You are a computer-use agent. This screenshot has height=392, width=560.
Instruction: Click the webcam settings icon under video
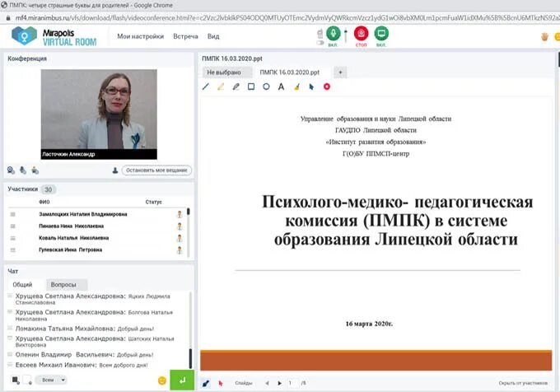11,170
